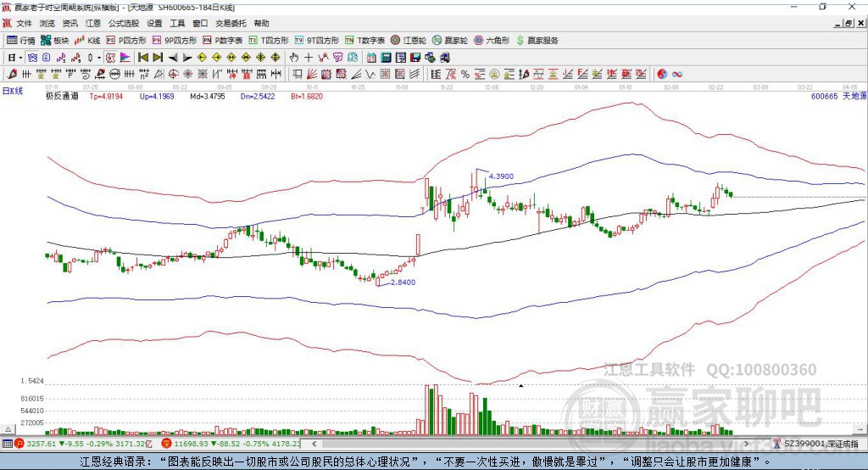The width and height of the screenshot is (868, 470).
Task: Open the 江恩 menu
Action: tap(93, 23)
